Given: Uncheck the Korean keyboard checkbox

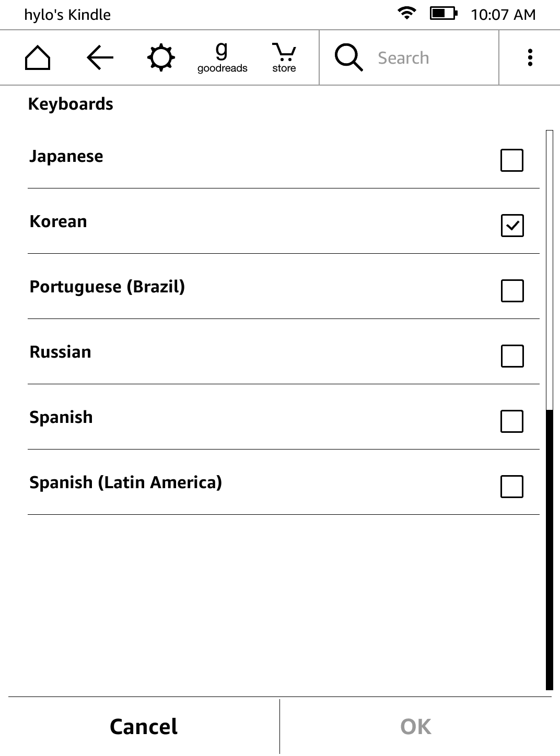Looking at the screenshot, I should (x=512, y=226).
